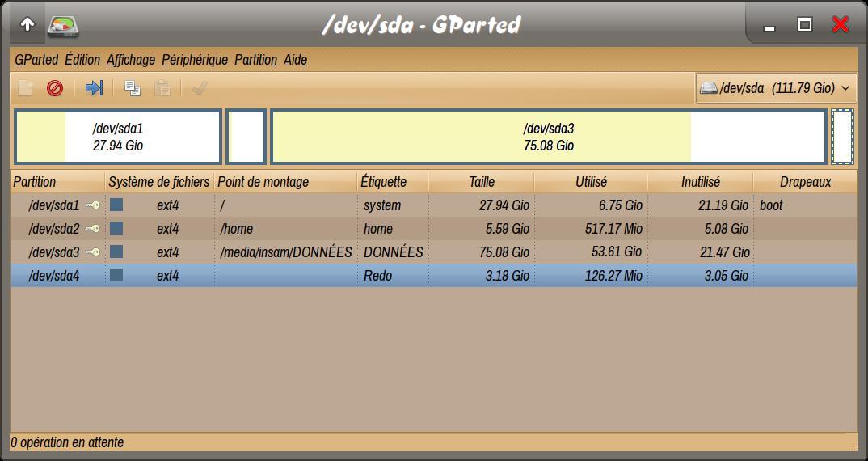Click the 517.17 Mio used value

pos(614,229)
